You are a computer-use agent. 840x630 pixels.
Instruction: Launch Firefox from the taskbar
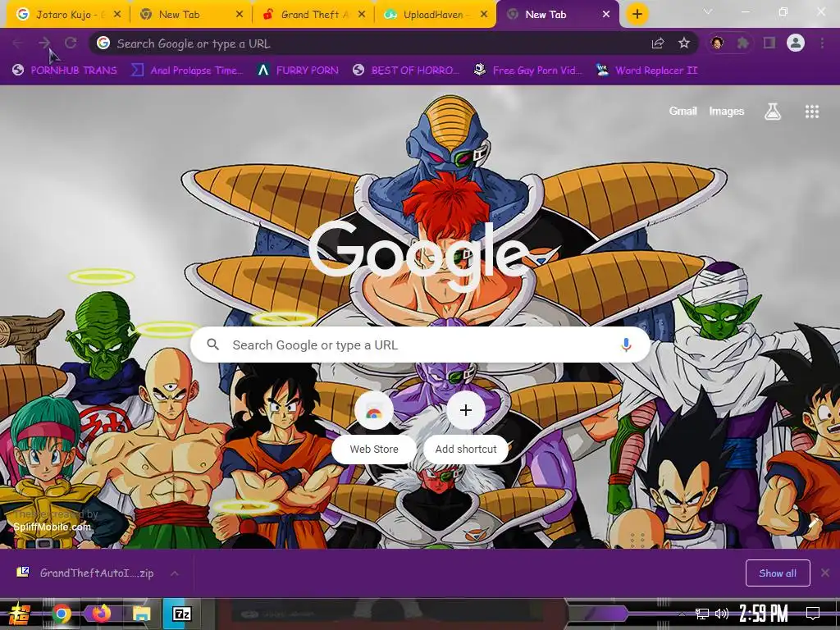pos(101,614)
